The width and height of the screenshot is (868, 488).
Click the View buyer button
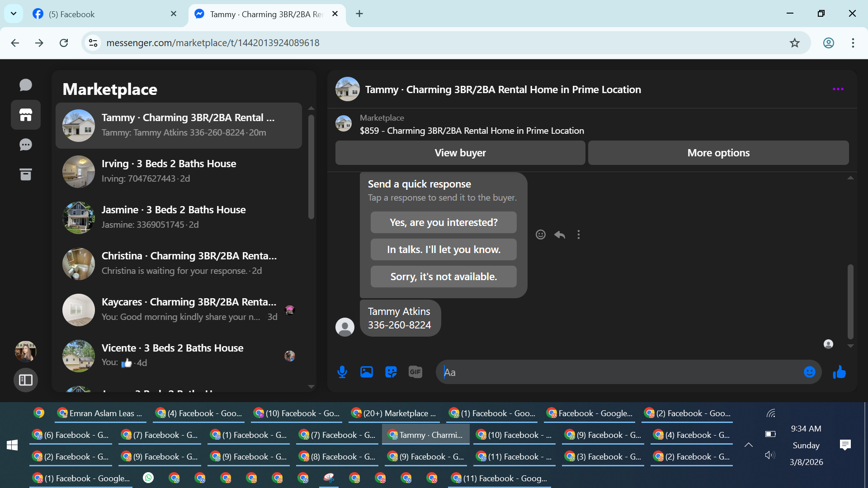tap(460, 153)
